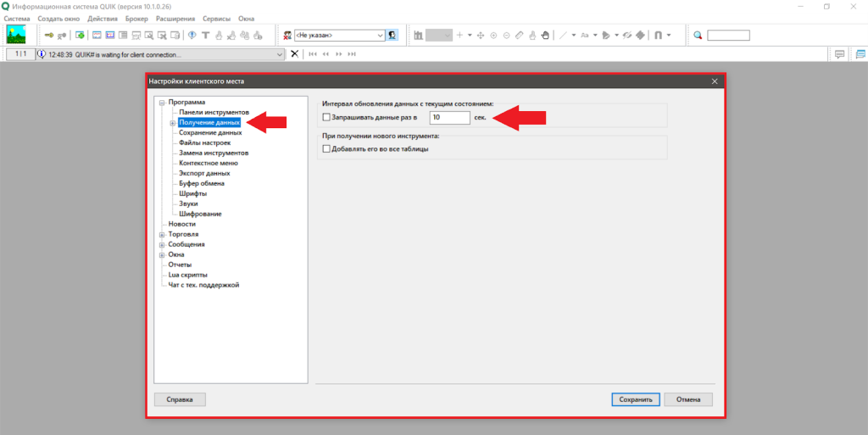The width and height of the screenshot is (868, 435).
Task: Click the user icon with red cross
Action: [287, 36]
